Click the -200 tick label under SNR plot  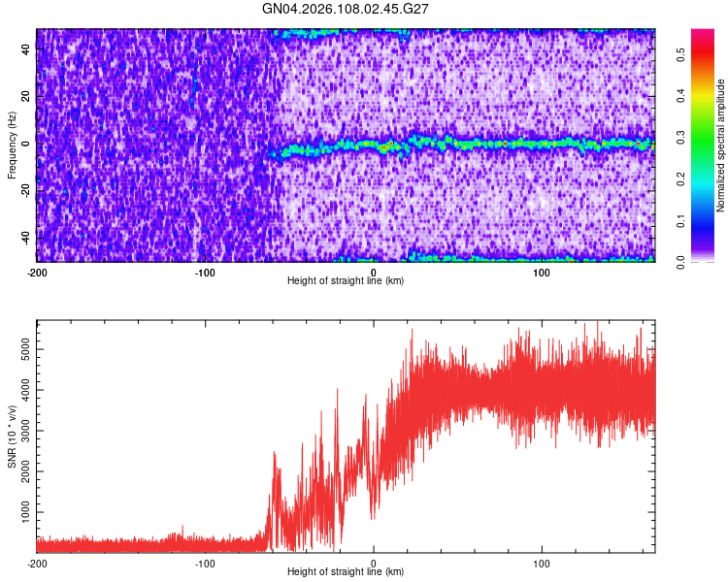tap(37, 564)
